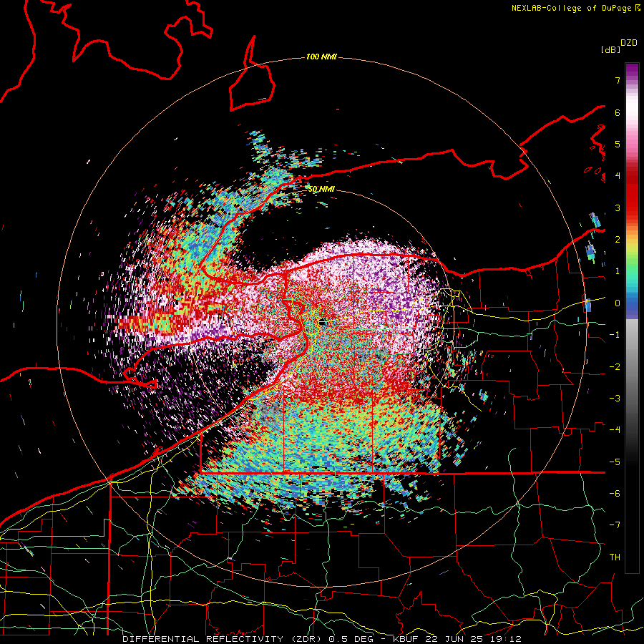Select the -2 value on color scale
This screenshot has width=644, height=644.
click(x=615, y=367)
